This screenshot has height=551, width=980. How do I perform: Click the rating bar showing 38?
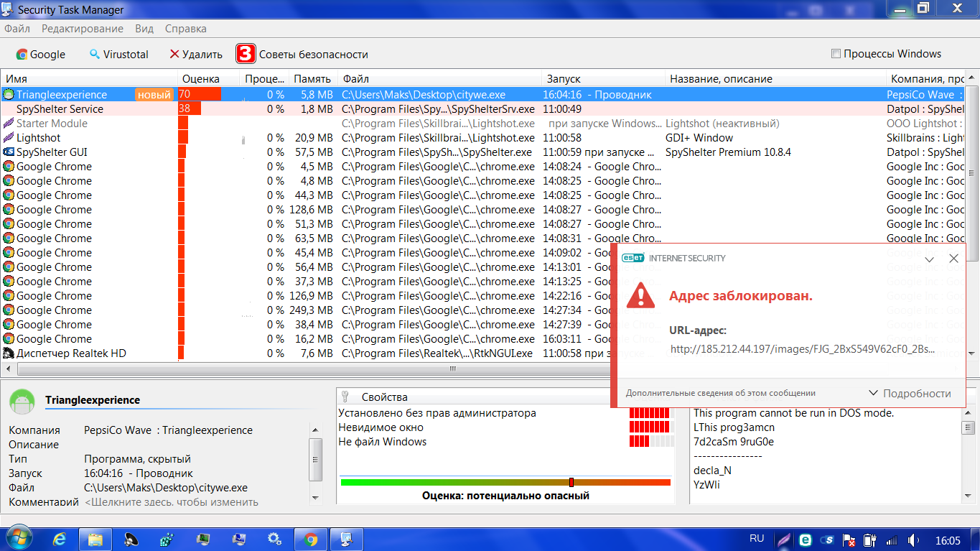(190, 109)
